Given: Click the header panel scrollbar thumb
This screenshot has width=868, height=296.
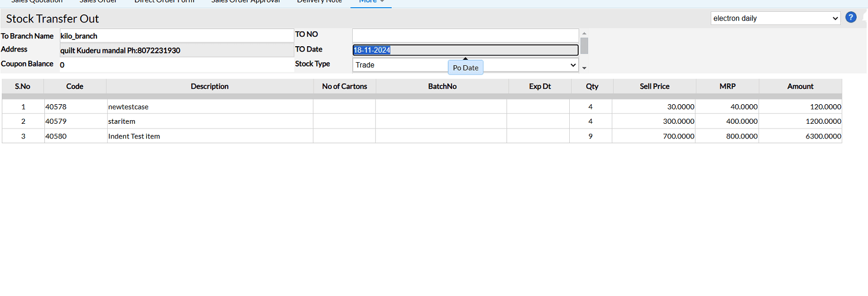Looking at the screenshot, I should [585, 46].
